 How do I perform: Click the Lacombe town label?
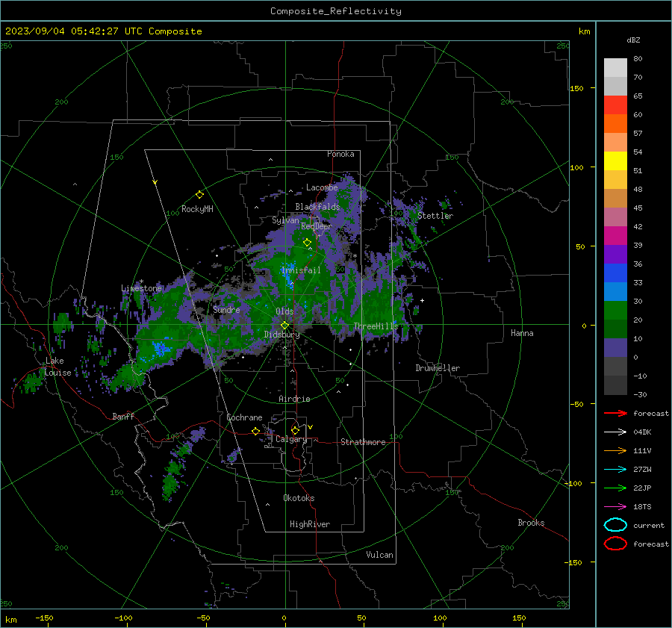coord(322,187)
